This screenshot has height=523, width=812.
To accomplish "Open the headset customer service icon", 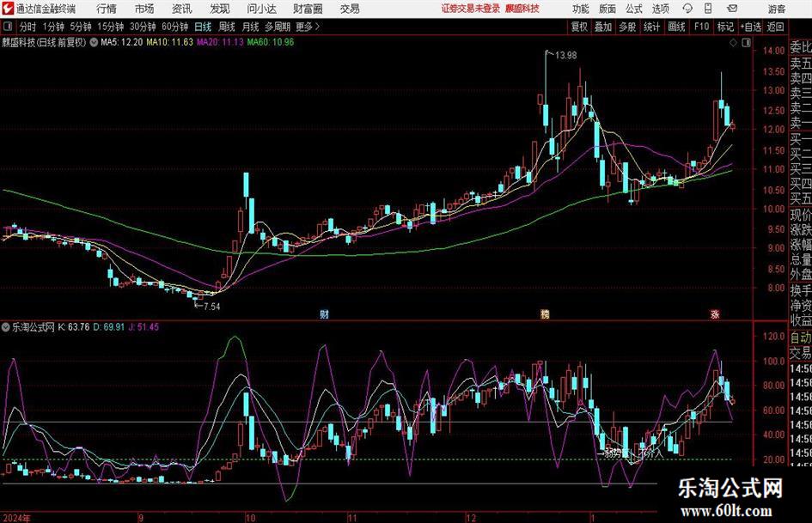I will pos(687,9).
